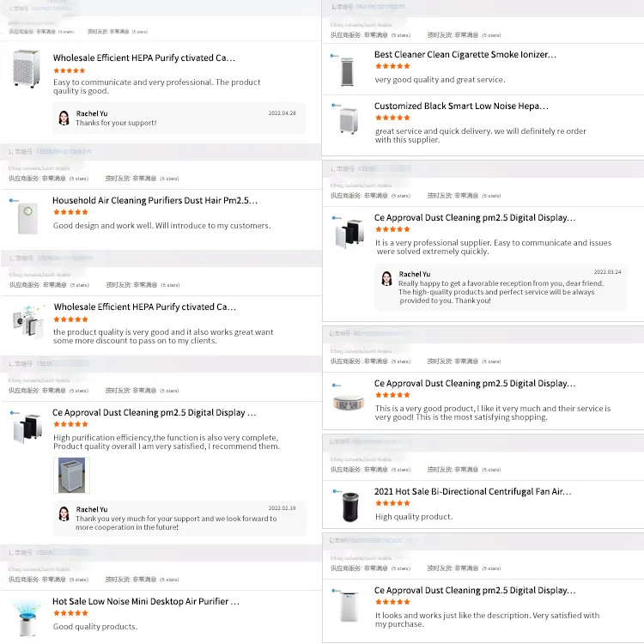Click the Customized Black Smart Low Noise product image
The width and height of the screenshot is (644, 644).
[348, 120]
